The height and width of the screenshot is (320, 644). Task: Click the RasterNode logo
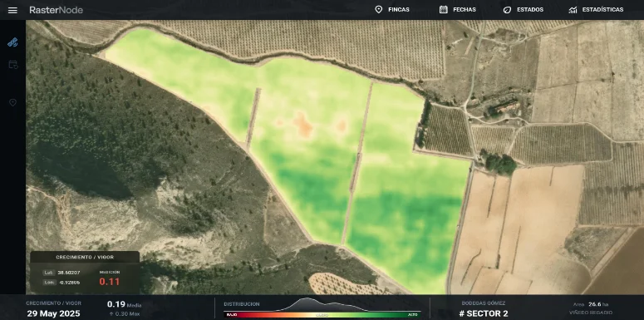56,10
